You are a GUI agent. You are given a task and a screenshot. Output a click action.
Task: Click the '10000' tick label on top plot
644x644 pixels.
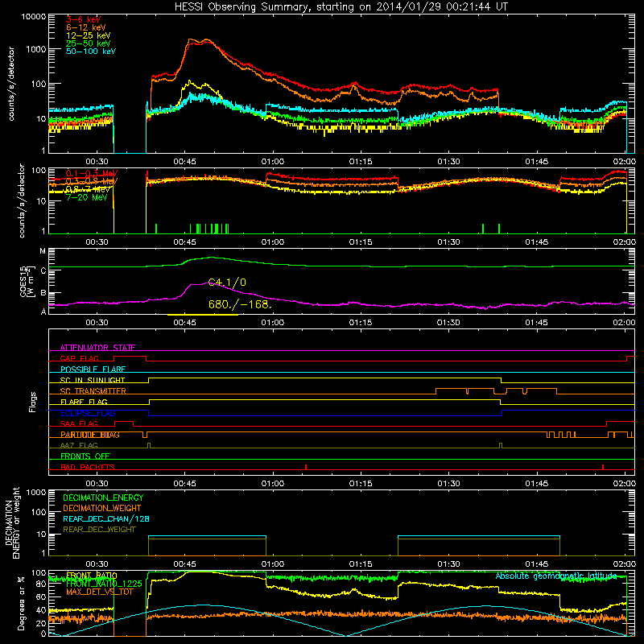coord(34,16)
